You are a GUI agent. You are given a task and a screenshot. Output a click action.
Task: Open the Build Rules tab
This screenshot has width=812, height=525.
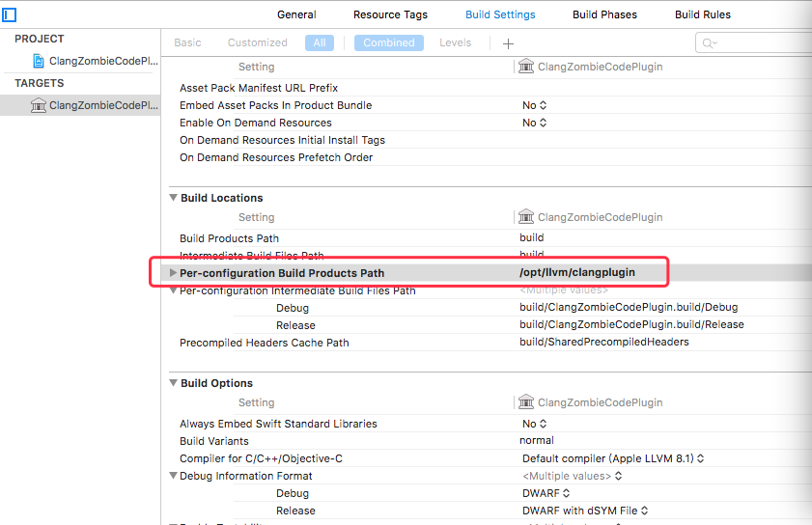[703, 14]
